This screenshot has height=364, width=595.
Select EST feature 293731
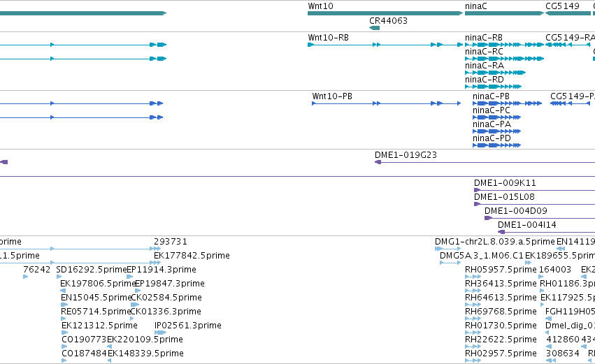(171, 242)
